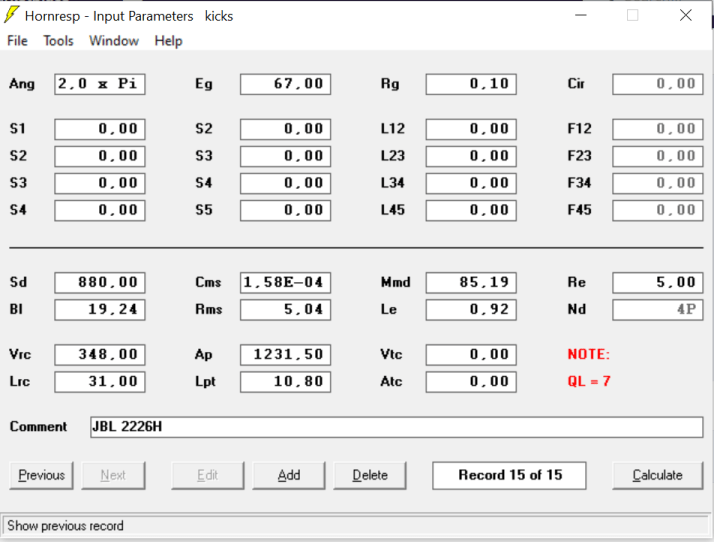Click the Vrc label

click(x=20, y=354)
